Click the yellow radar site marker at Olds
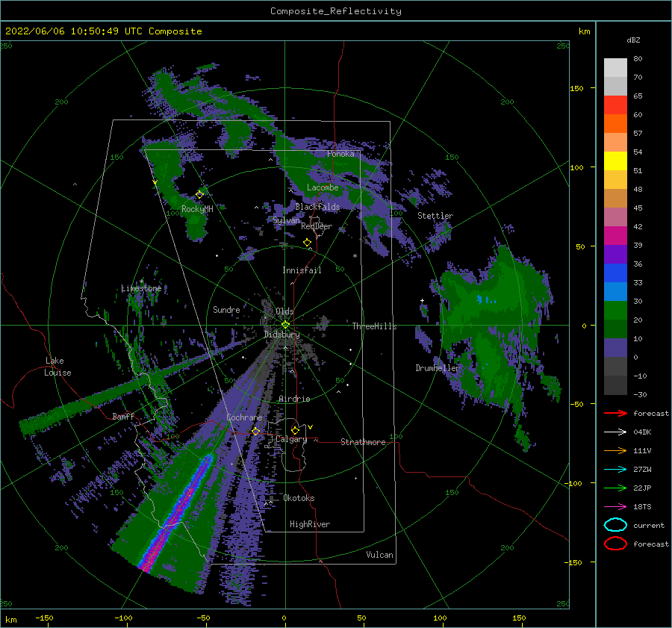672x628 pixels. point(285,325)
